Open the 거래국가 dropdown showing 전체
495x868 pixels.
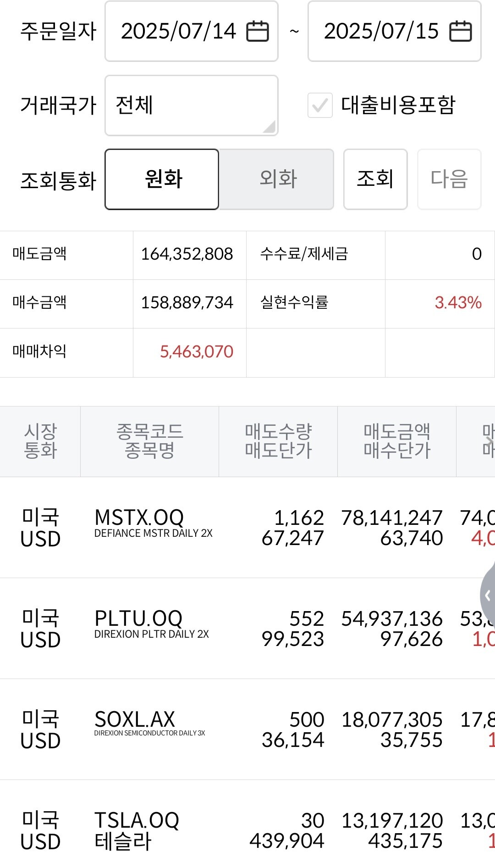tap(191, 106)
